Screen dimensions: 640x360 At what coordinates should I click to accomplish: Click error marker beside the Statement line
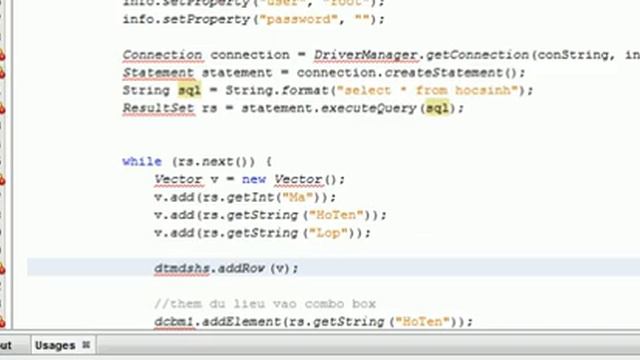point(2,73)
